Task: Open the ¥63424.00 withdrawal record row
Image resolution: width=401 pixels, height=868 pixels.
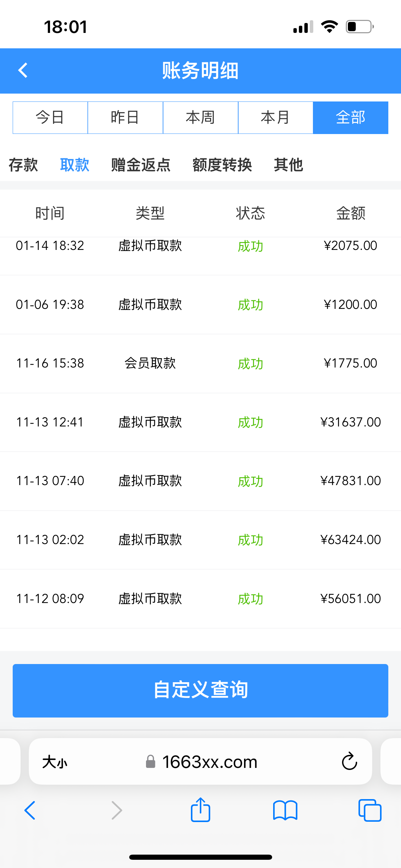Action: tap(200, 540)
